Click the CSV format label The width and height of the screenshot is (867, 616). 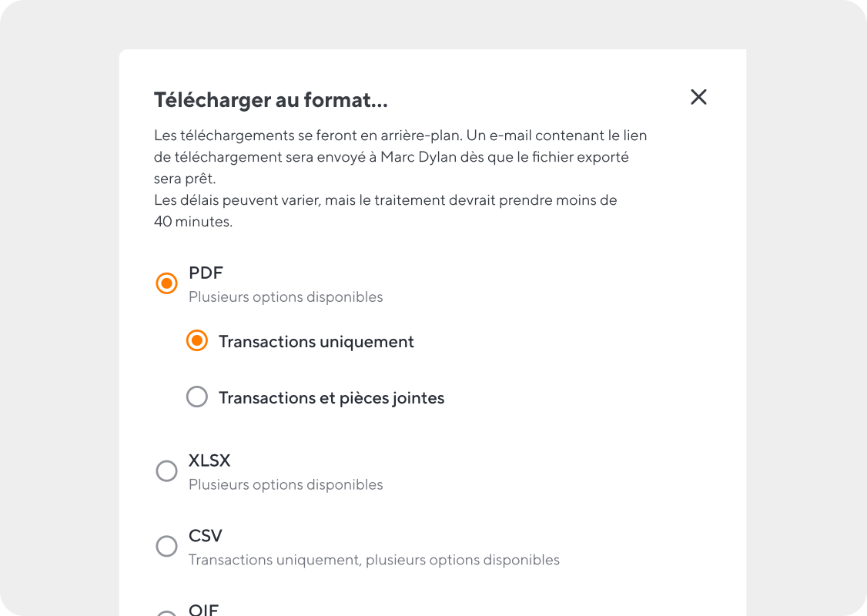pyautogui.click(x=205, y=536)
